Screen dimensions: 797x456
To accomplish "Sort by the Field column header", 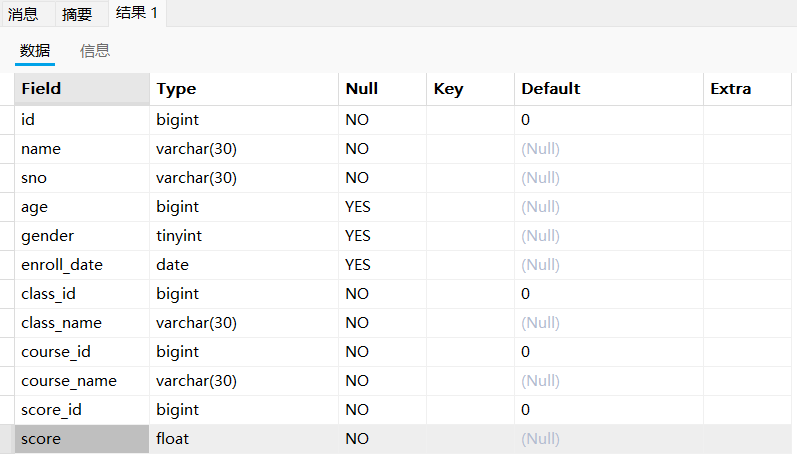I will [x=82, y=89].
